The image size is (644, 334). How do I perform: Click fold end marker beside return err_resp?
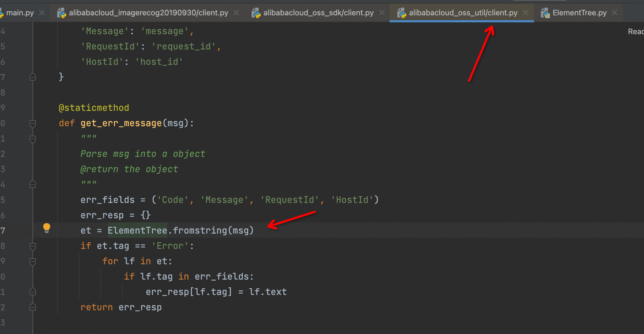tap(33, 307)
